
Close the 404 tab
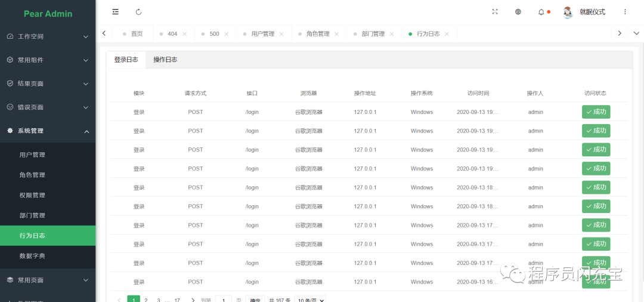tap(185, 34)
